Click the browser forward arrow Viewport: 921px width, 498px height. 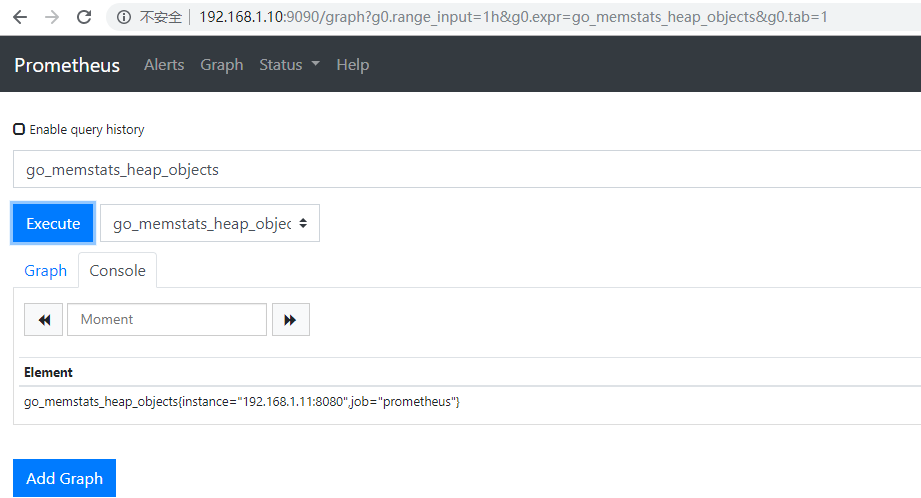tap(52, 17)
